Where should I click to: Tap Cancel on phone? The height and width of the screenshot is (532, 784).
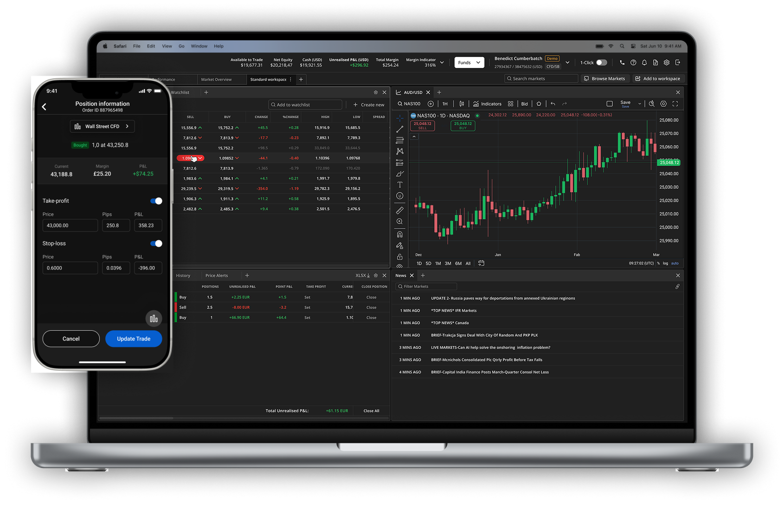click(x=71, y=339)
